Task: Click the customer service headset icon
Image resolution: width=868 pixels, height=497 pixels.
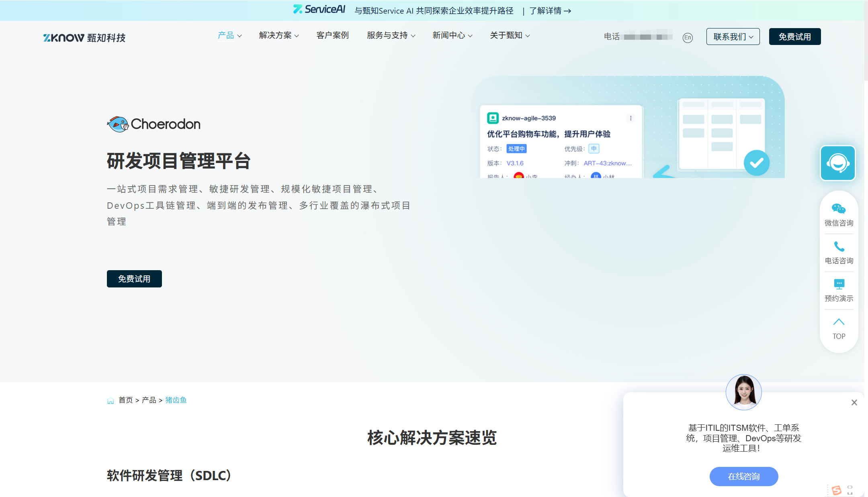Action: pyautogui.click(x=838, y=163)
